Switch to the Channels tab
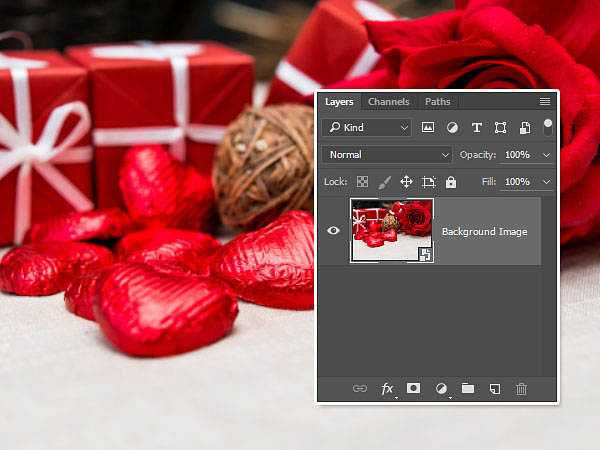The image size is (600, 450). click(x=388, y=102)
